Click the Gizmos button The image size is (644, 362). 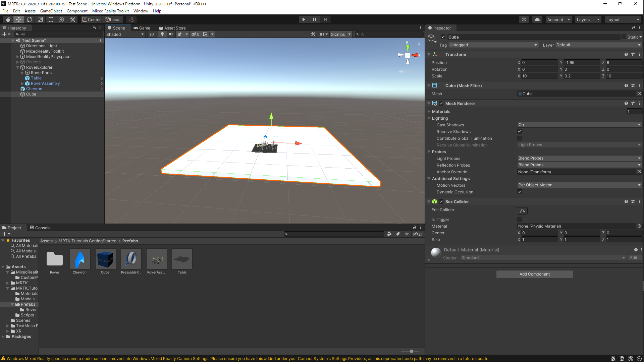pyautogui.click(x=337, y=34)
